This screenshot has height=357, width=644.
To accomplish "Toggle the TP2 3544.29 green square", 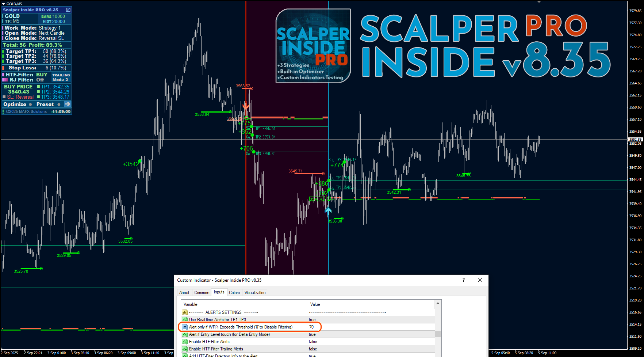I will click(x=38, y=92).
